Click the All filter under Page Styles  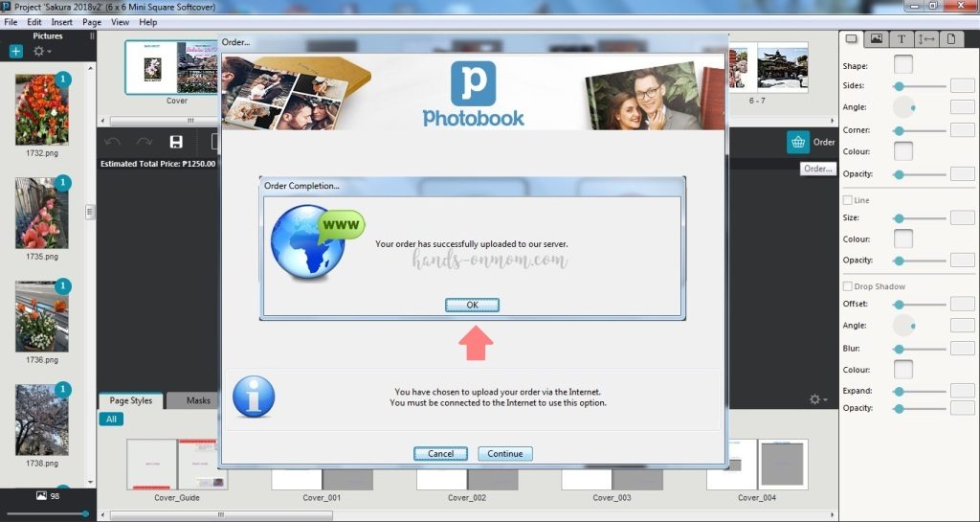point(111,420)
